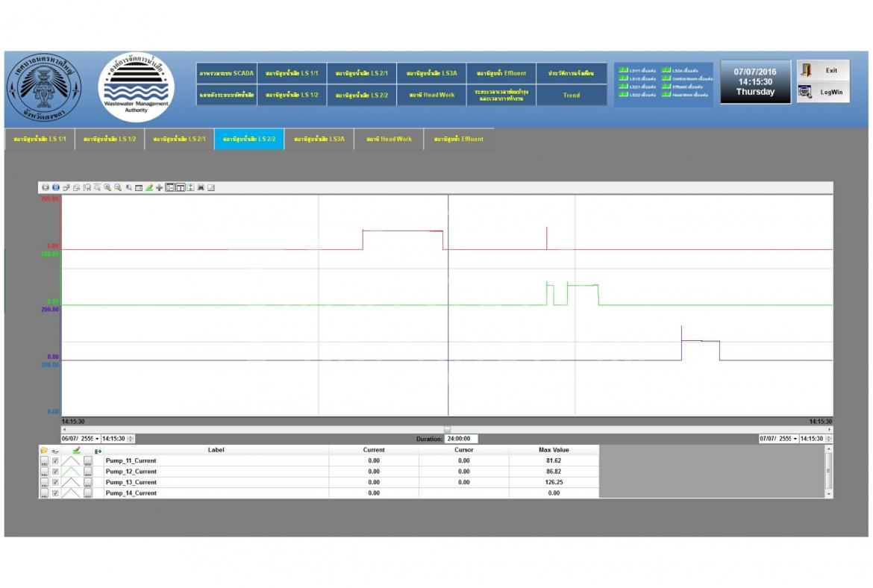Open the Trend navigation button

pyautogui.click(x=571, y=95)
